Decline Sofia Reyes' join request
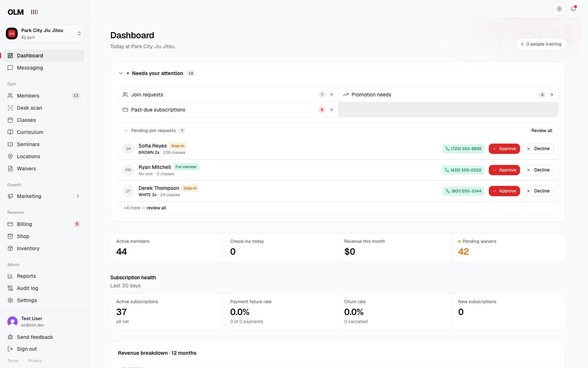This screenshot has height=368, width=588. tap(538, 149)
